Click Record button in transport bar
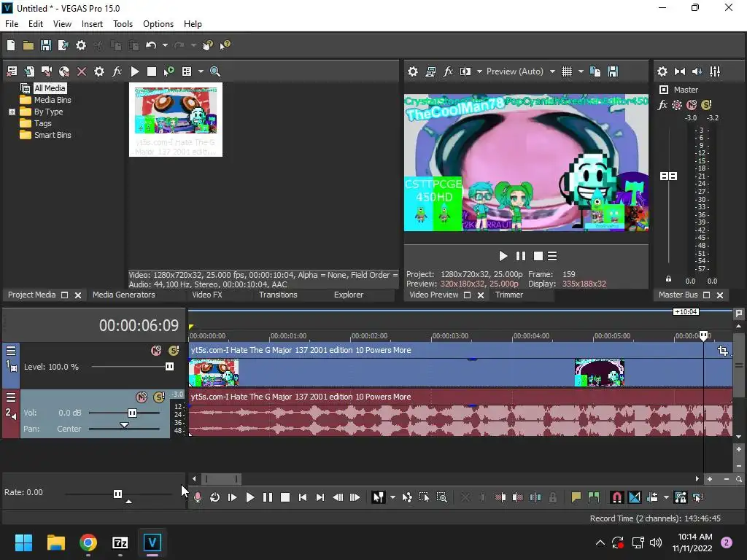 [197, 497]
